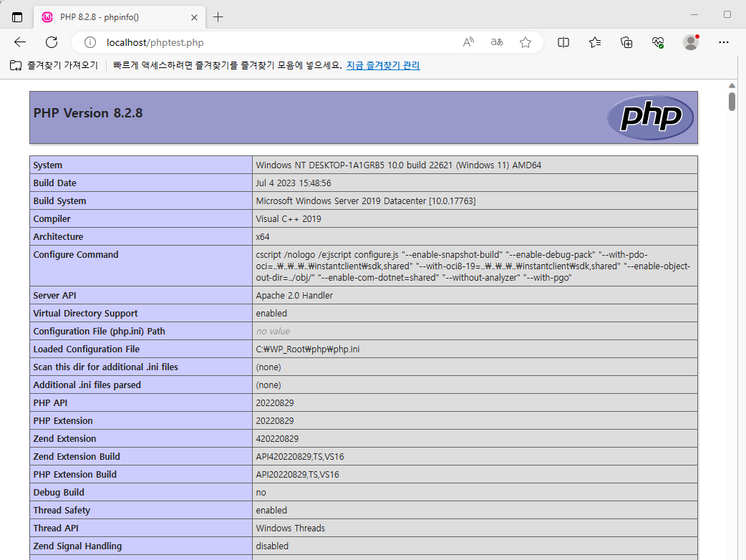This screenshot has width=746, height=560.
Task: Close the phpinfo tab
Action: click(x=194, y=16)
